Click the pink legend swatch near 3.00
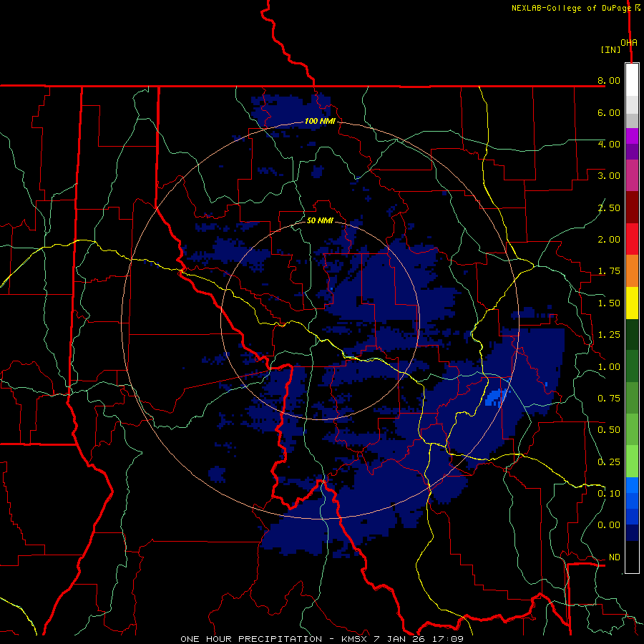Screen dimensions: 644x644 point(632,175)
